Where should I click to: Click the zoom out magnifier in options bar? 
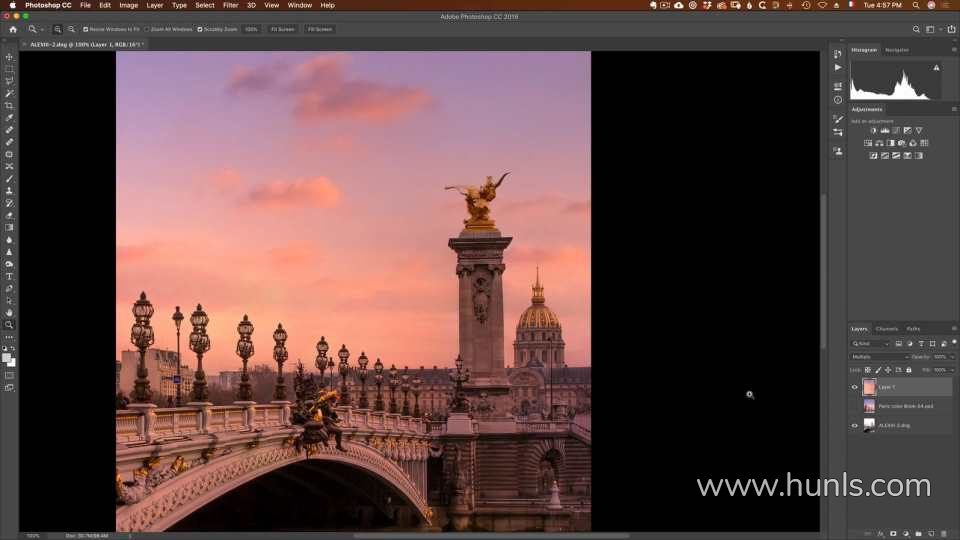pyautogui.click(x=72, y=29)
